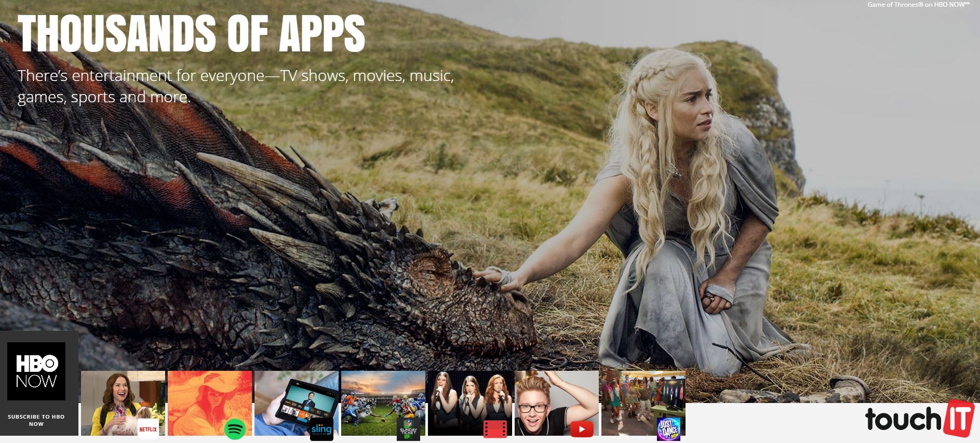This screenshot has height=443, width=980.
Task: Open the hand-held tablet thumbnail
Action: [297, 403]
